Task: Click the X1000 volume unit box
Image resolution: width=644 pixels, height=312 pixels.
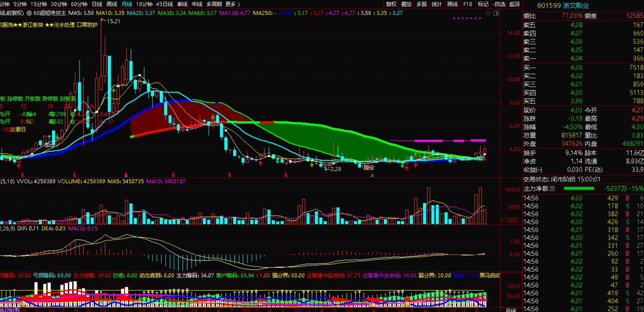Action: click(x=509, y=221)
